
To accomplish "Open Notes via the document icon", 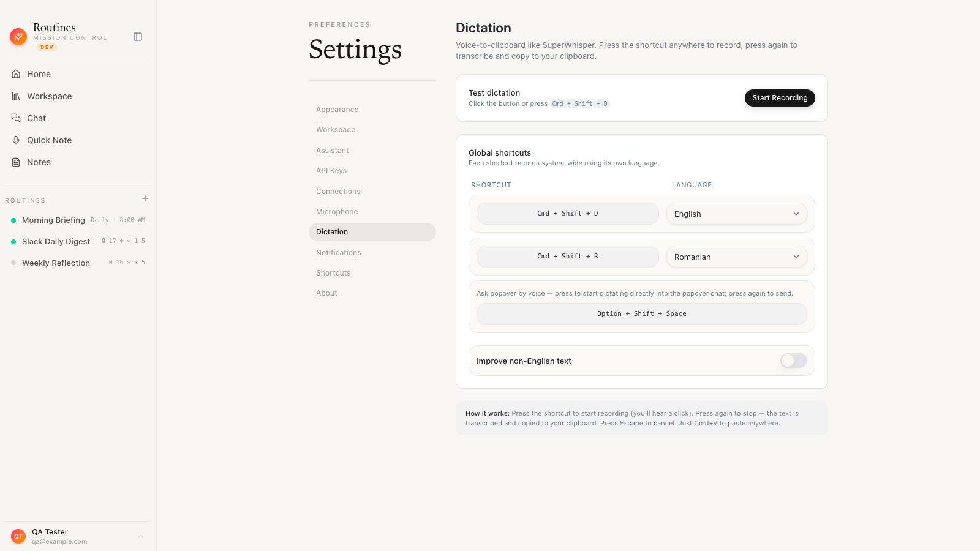I will point(16,162).
